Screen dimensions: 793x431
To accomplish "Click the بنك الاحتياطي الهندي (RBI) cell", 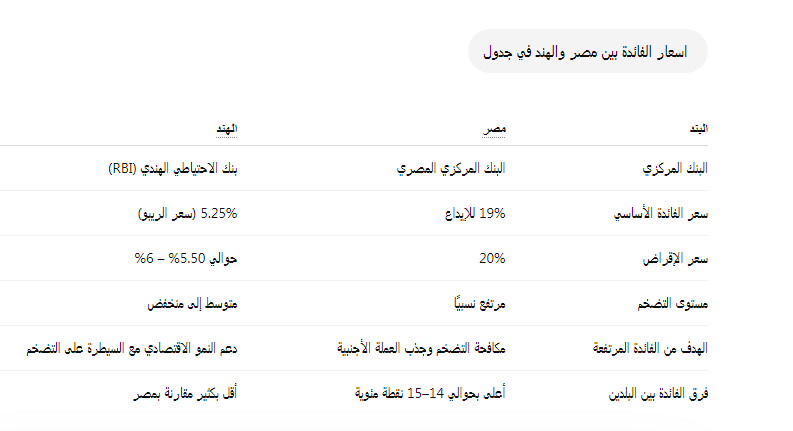I will [173, 168].
